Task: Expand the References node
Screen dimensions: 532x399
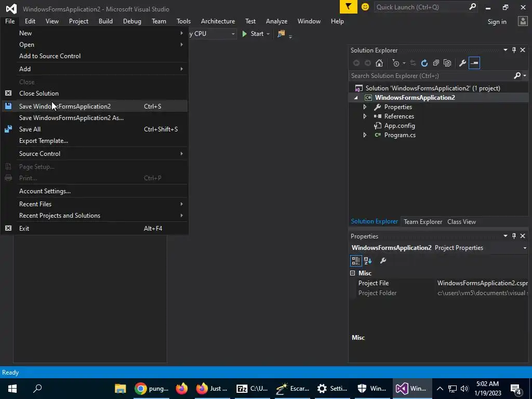Action: pos(365,116)
